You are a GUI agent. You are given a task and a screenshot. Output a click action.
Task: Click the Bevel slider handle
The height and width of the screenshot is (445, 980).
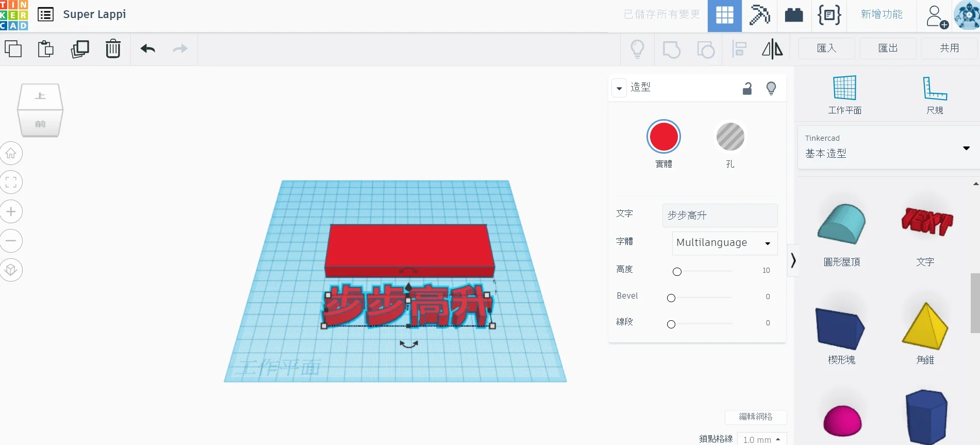point(671,298)
